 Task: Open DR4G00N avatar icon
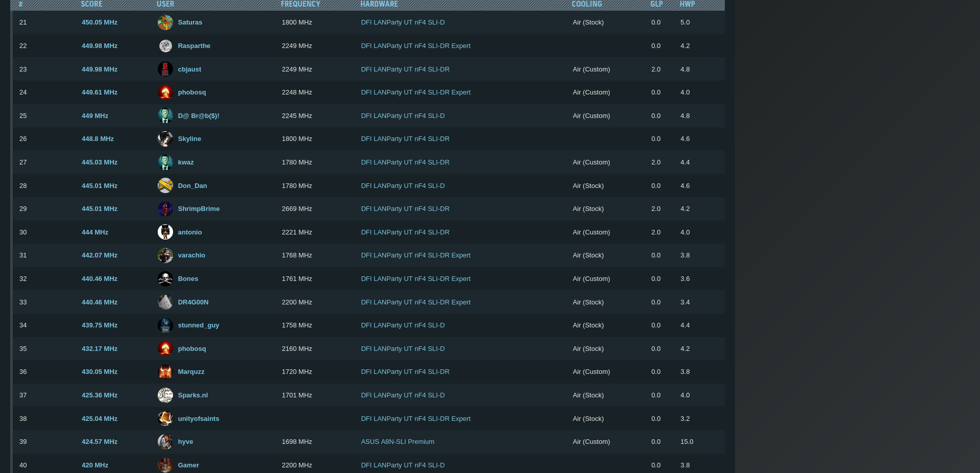165,302
